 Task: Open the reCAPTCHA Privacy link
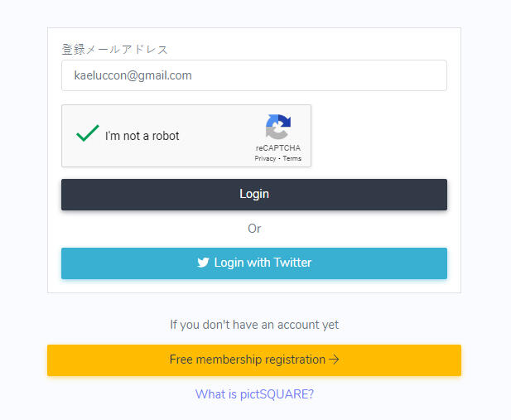(265, 158)
